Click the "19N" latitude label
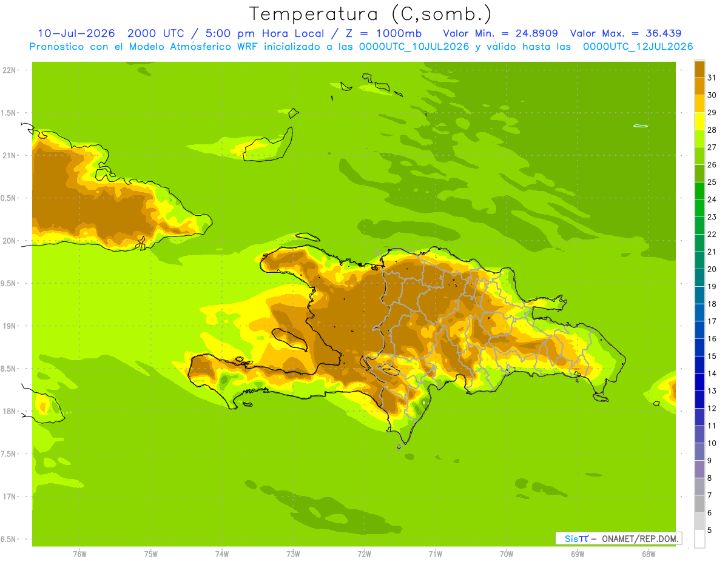 tap(10, 326)
